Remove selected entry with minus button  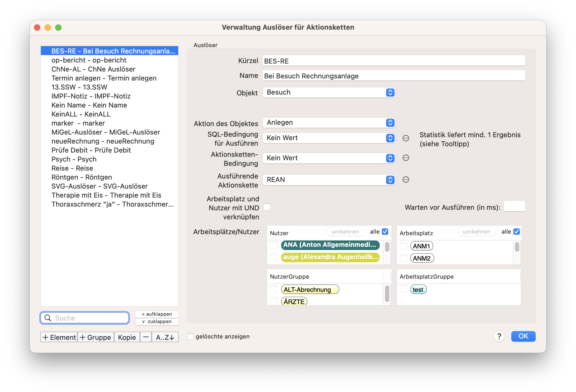(x=146, y=337)
